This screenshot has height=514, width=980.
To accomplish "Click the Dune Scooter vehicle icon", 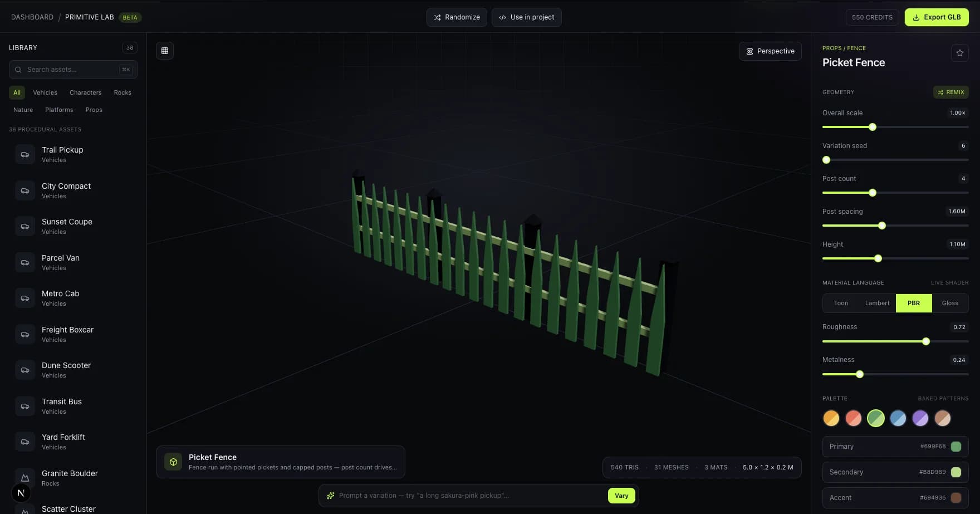I will click(25, 370).
